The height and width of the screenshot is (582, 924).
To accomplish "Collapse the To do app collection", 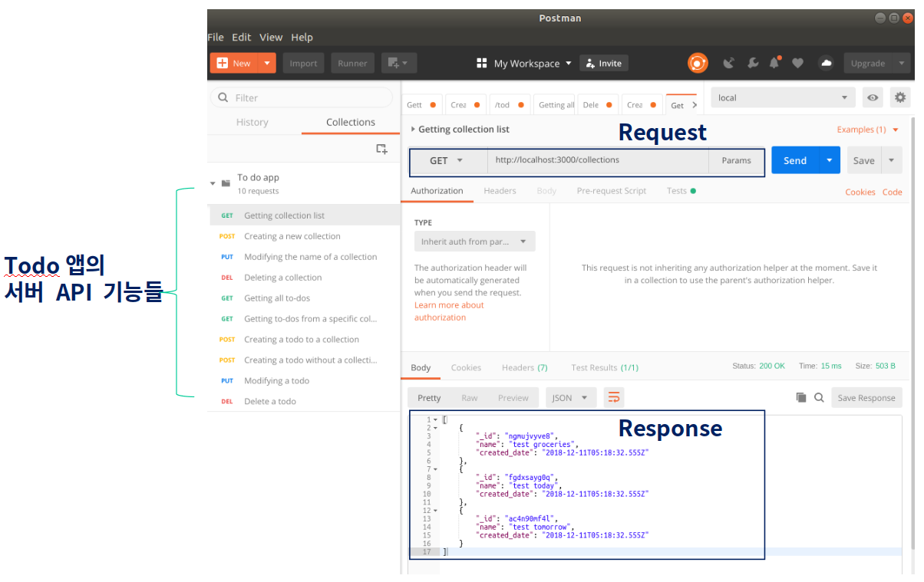I will click(213, 183).
